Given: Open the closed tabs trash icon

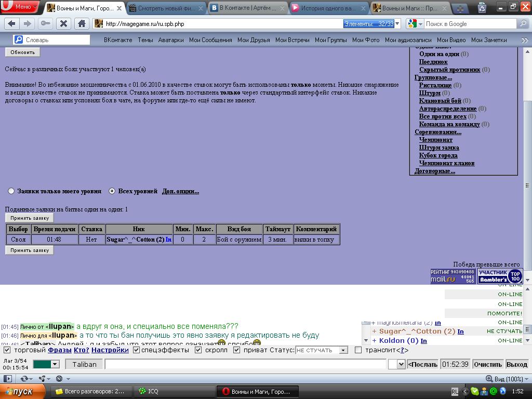Looking at the screenshot, I should click(x=482, y=7).
